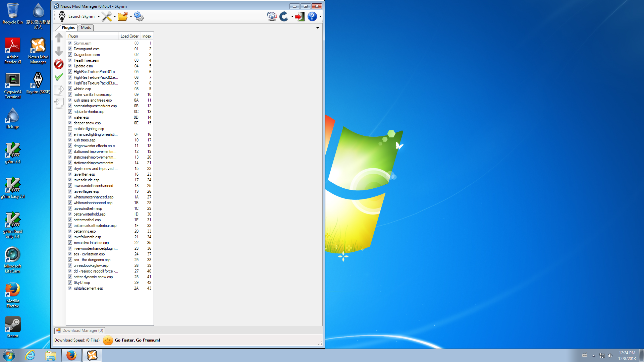Image resolution: width=644 pixels, height=362 pixels.
Task: Open the Steam desktop shortcut
Action: point(13,327)
